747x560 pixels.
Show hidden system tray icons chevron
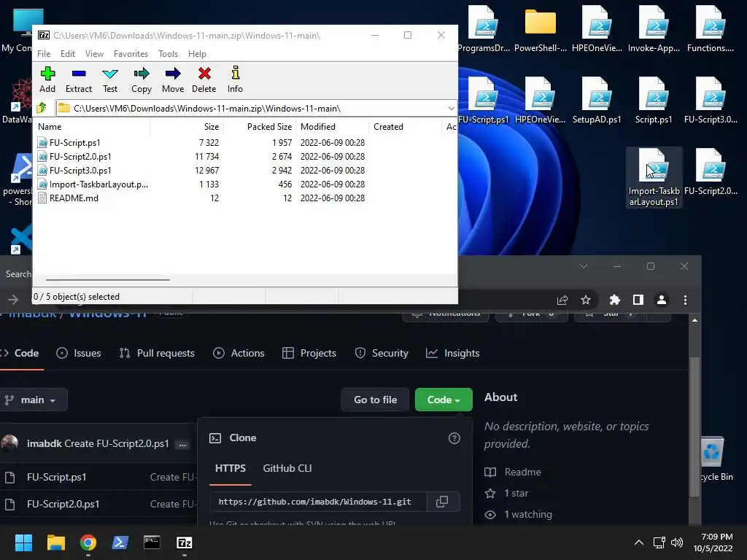[x=639, y=542]
